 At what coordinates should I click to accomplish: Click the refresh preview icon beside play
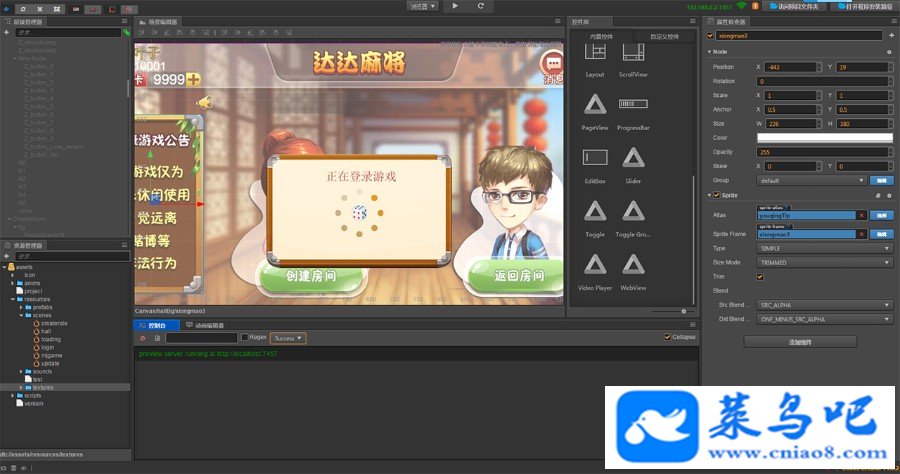480,6
